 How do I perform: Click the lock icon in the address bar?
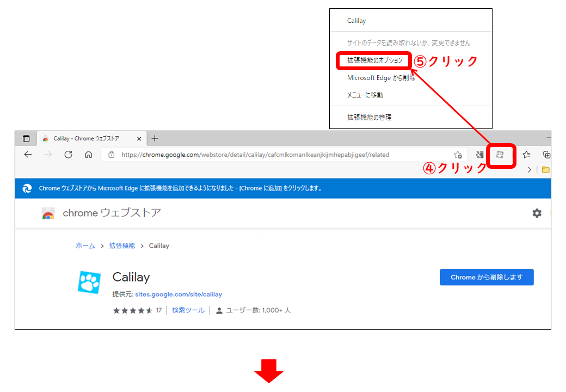(112, 155)
